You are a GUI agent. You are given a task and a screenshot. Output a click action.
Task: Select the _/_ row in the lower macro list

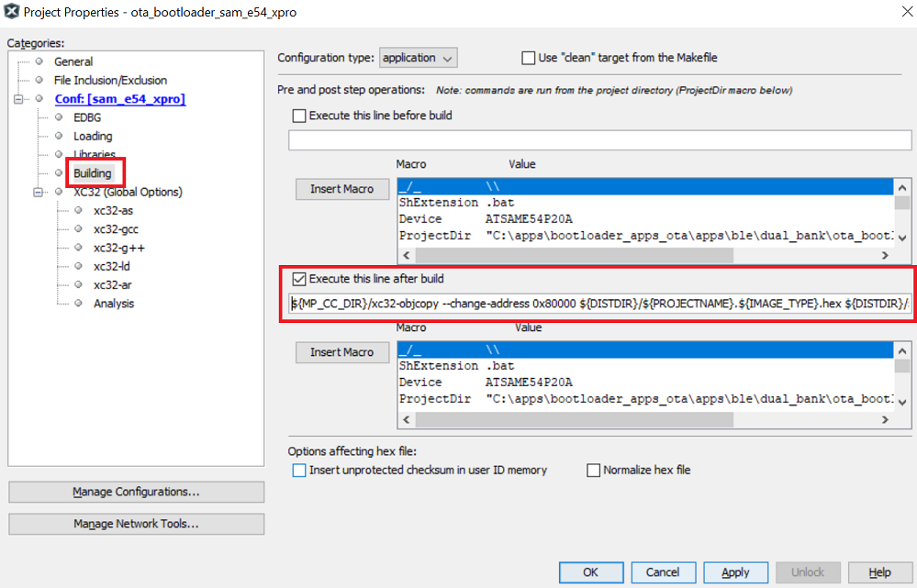click(x=645, y=349)
